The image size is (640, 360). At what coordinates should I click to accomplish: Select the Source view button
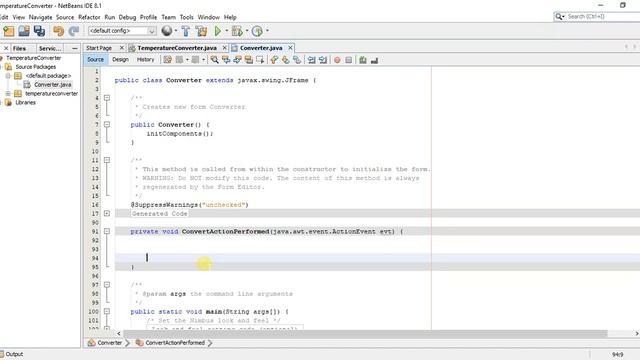pyautogui.click(x=96, y=60)
